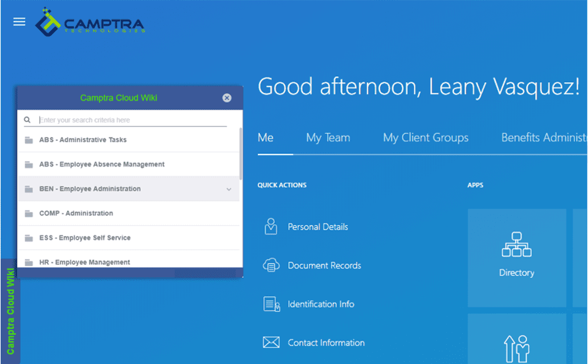Open ABS - Administrative Tasks folder

82,140
